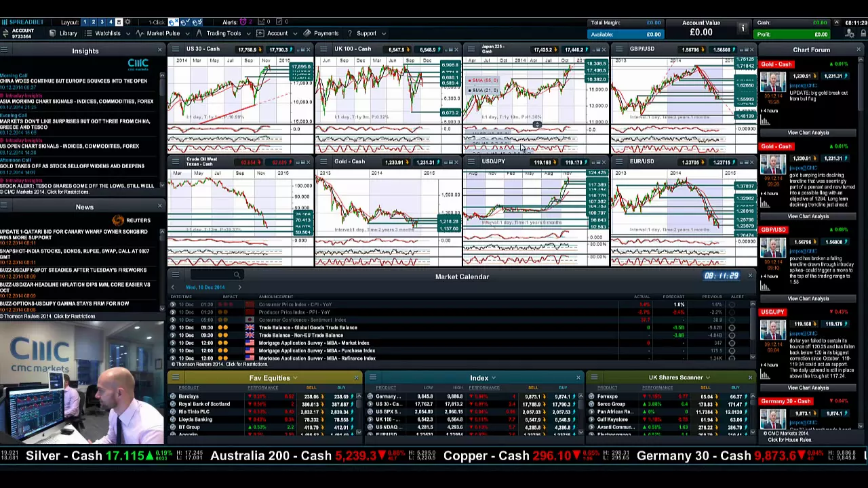Click the save layout icon

[119, 22]
